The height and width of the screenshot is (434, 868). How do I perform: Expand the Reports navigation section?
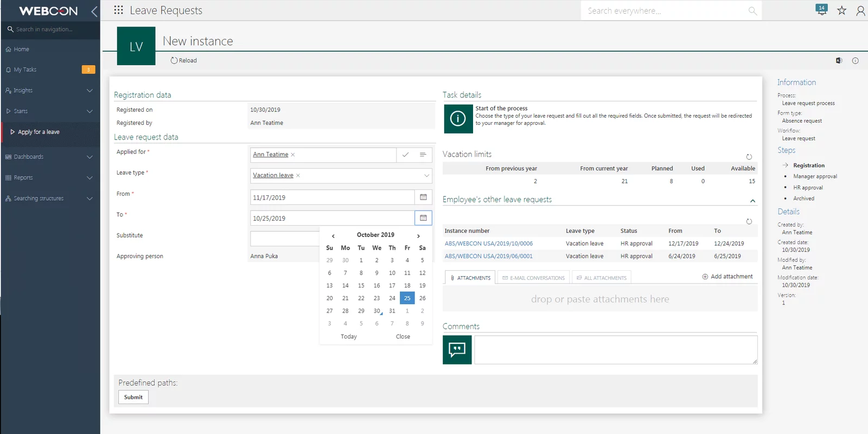point(90,177)
